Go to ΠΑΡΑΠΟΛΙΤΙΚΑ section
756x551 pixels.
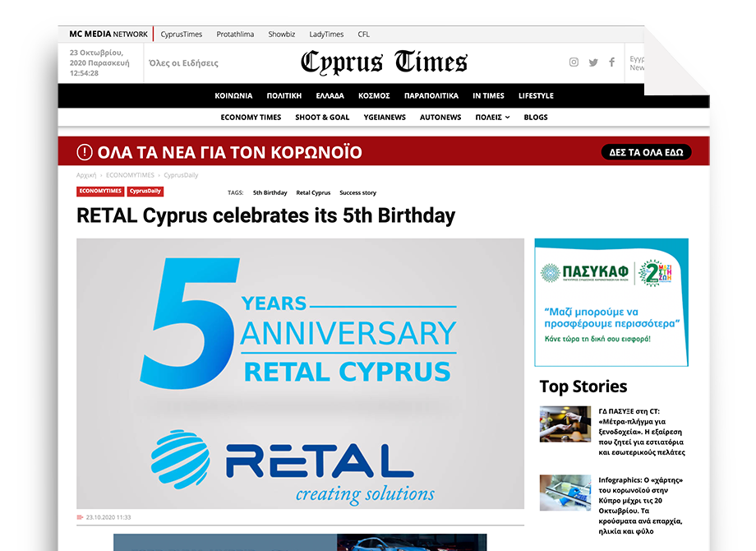tap(431, 95)
